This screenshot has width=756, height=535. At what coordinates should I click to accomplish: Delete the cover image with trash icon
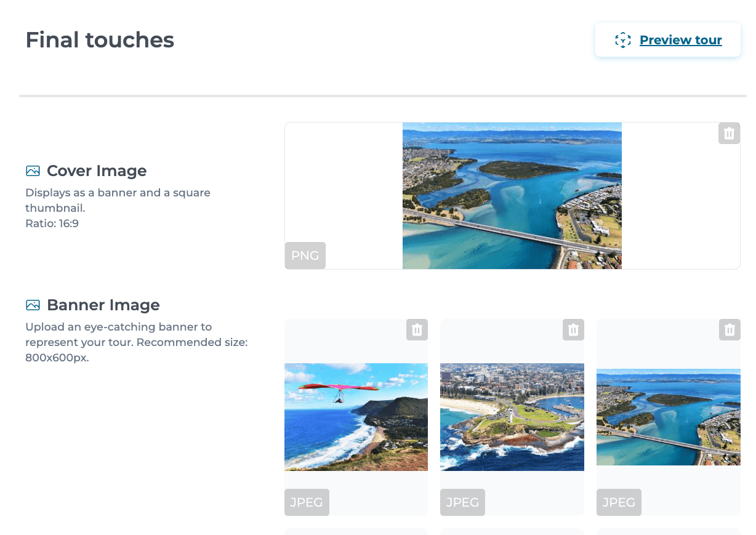(x=729, y=134)
